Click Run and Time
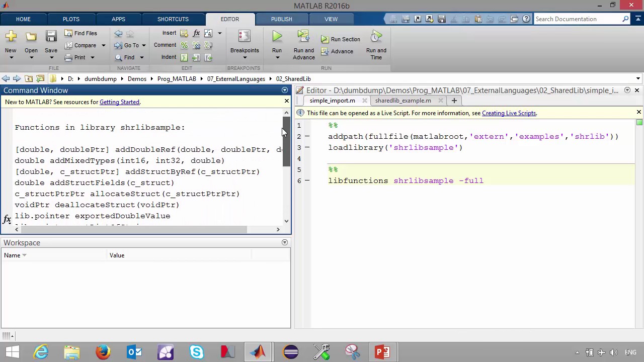This screenshot has width=644, height=362. tap(376, 45)
